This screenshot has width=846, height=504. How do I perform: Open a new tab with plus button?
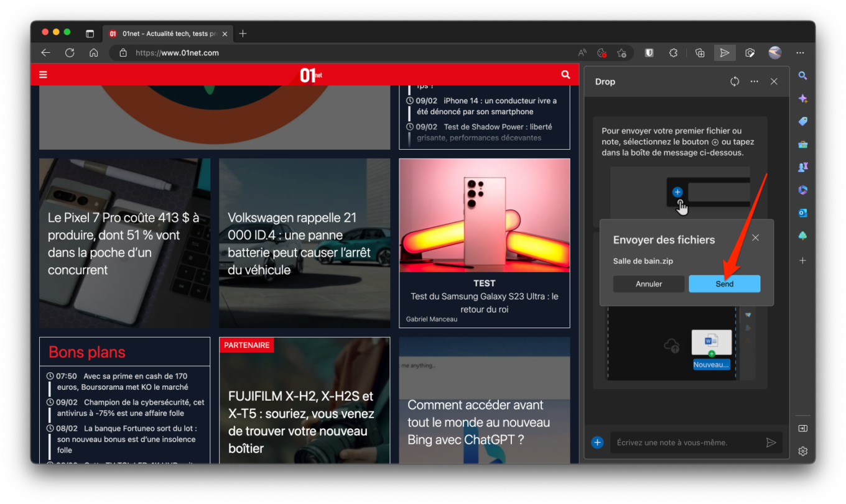point(243,34)
